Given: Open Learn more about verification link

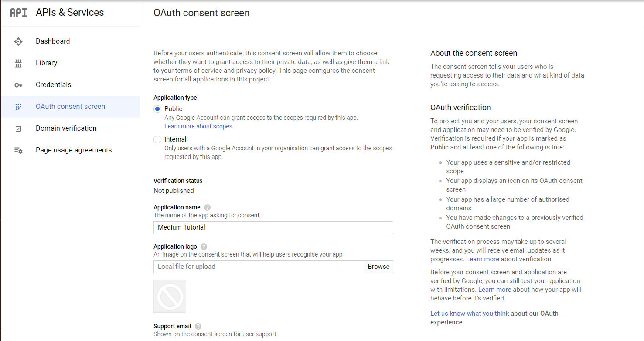Looking at the screenshot, I should (x=482, y=259).
